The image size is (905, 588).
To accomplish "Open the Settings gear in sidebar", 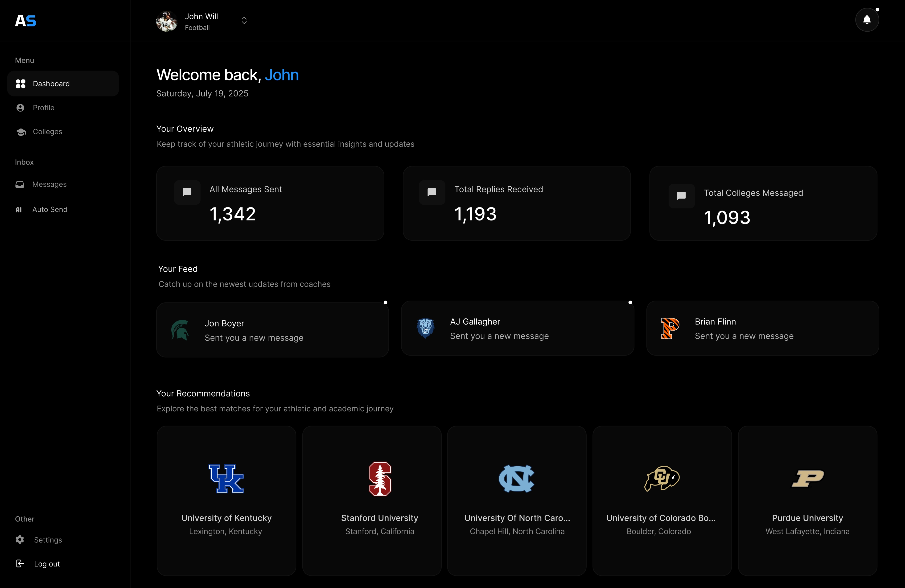I will [20, 539].
